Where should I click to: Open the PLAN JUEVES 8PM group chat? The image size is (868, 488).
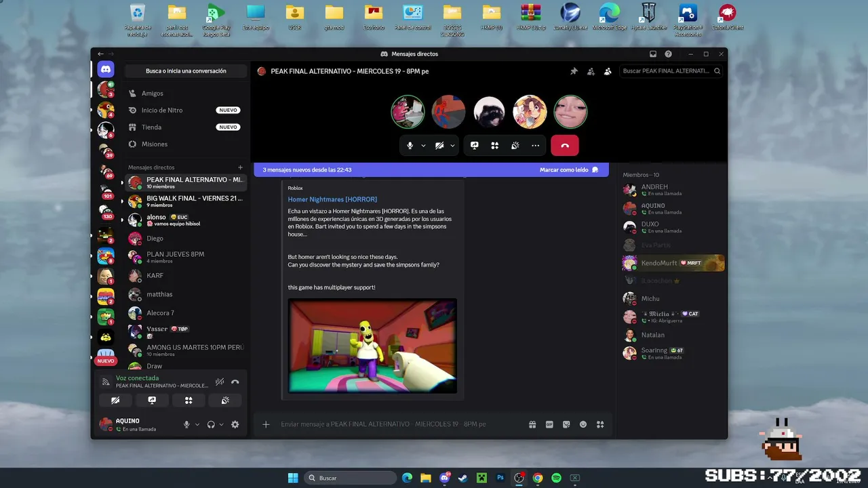186,257
